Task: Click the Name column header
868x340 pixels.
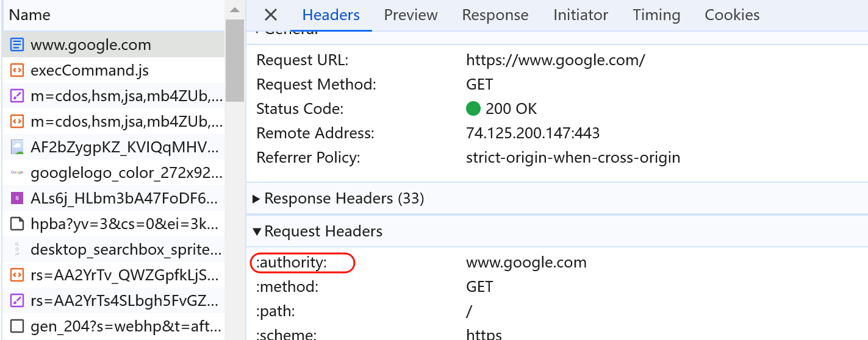Action: point(30,15)
